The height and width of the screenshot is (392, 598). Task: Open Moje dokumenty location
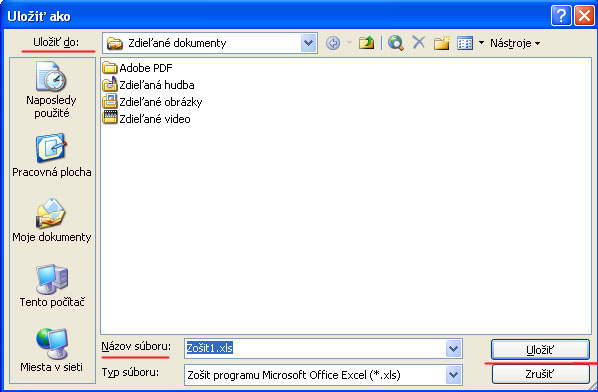click(51, 220)
